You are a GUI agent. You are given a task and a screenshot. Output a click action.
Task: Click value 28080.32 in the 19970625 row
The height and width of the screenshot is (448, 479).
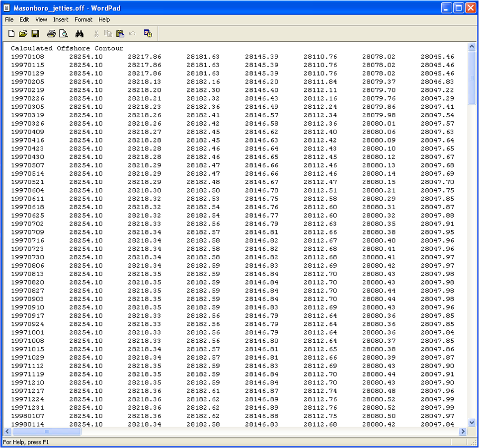(379, 215)
